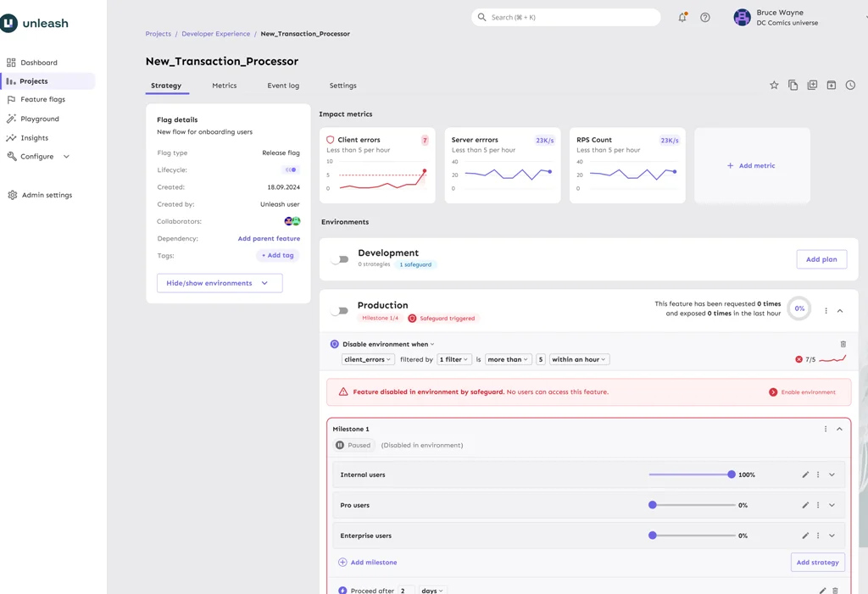Open the help question mark icon
The image size is (868, 594).
pyautogui.click(x=704, y=17)
